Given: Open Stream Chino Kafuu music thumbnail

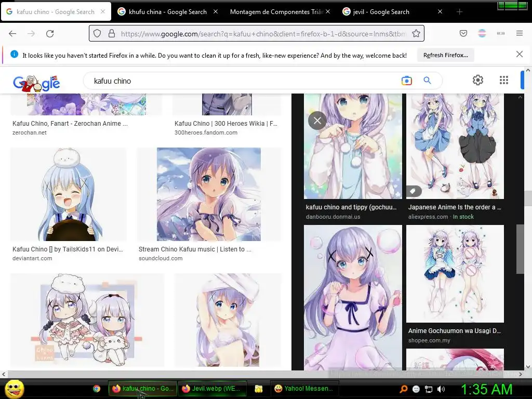Looking at the screenshot, I should point(209,194).
